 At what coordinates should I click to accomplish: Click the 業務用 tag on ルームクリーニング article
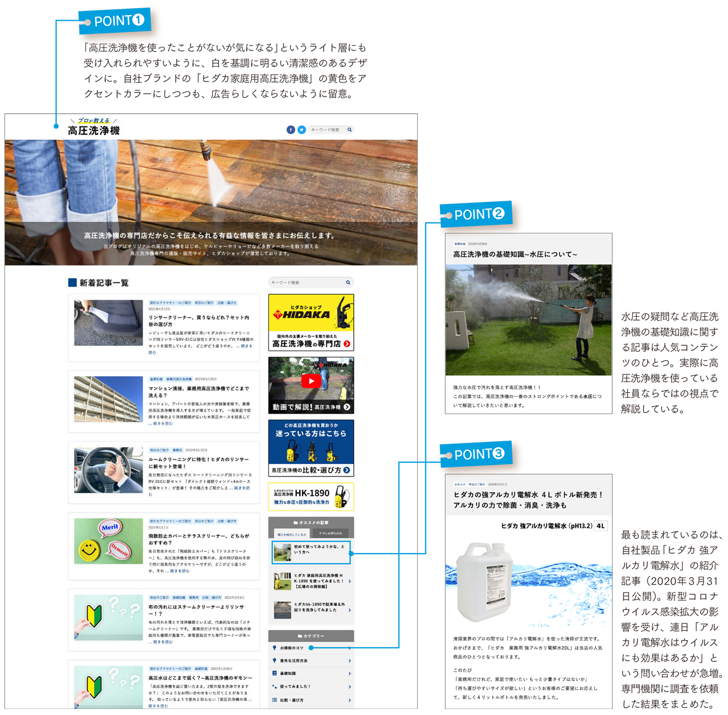[177, 450]
